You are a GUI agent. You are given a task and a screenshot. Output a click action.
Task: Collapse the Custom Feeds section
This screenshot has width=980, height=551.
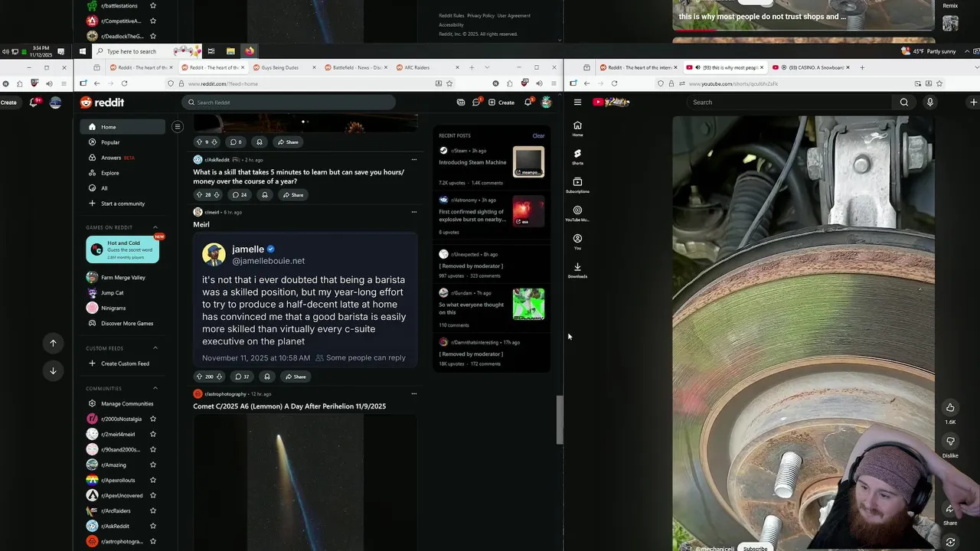point(155,348)
